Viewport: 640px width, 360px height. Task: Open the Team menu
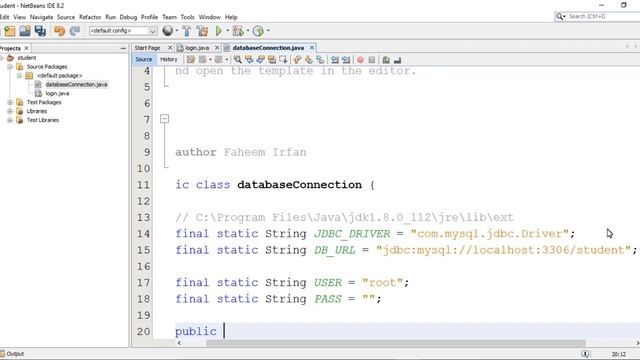(x=169, y=17)
